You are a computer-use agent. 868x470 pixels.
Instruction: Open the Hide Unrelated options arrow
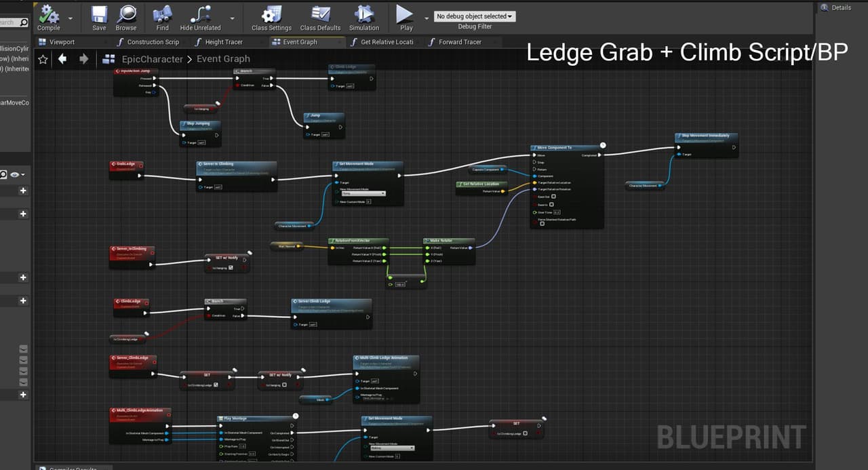233,18
